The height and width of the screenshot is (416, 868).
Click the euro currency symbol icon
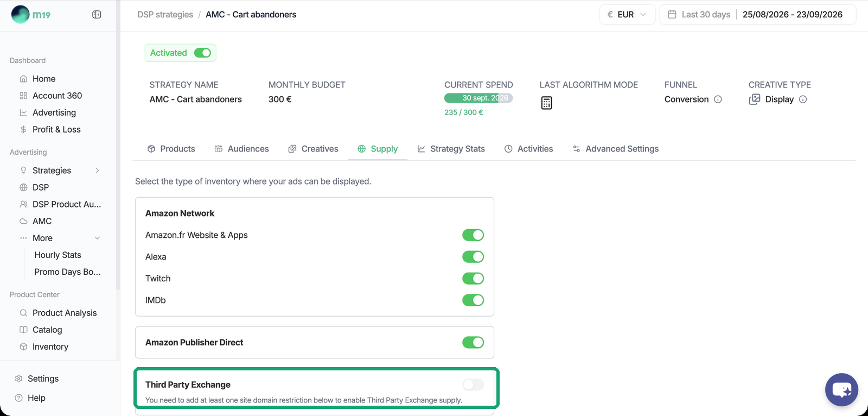(610, 15)
